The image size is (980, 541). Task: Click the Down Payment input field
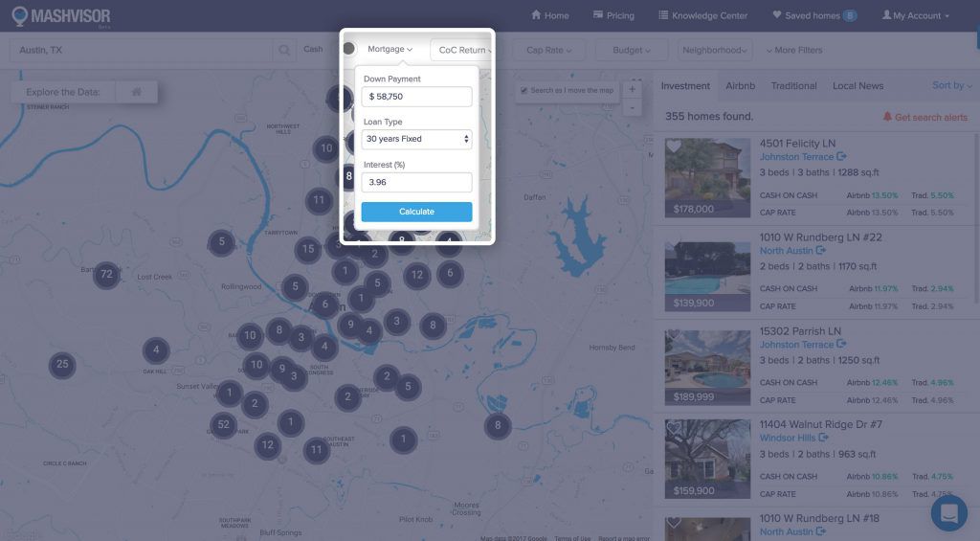tap(416, 97)
